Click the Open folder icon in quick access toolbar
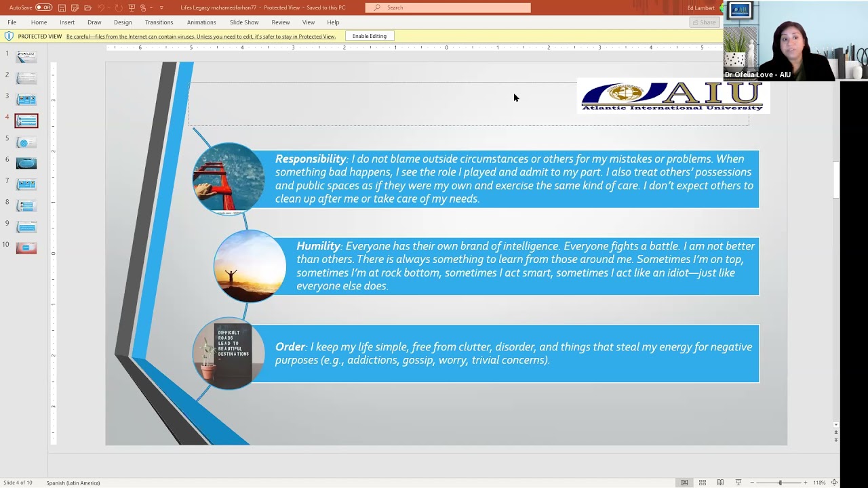The image size is (868, 488). (87, 7)
